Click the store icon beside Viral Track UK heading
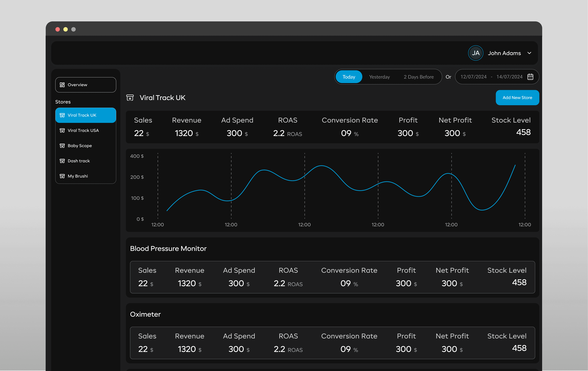This screenshot has width=588, height=371. pyautogui.click(x=130, y=98)
